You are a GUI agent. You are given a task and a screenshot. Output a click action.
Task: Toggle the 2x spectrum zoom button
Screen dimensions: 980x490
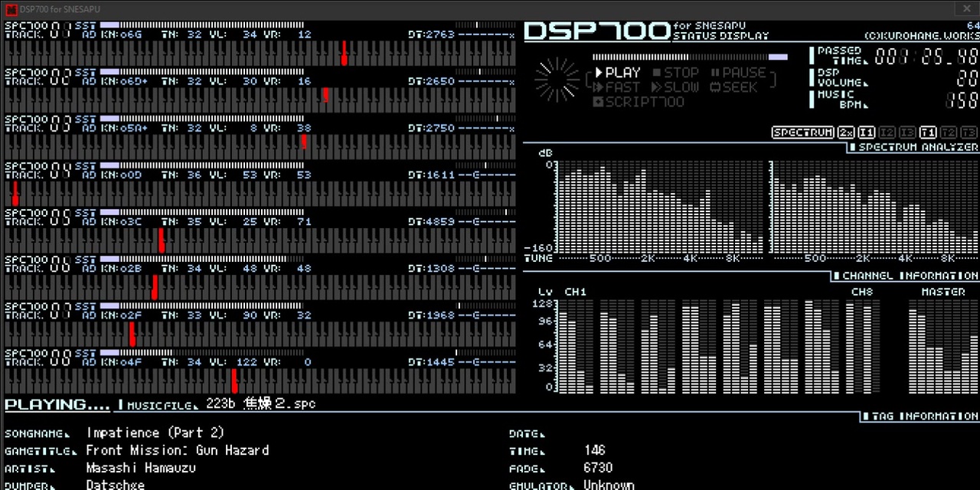[x=846, y=132]
